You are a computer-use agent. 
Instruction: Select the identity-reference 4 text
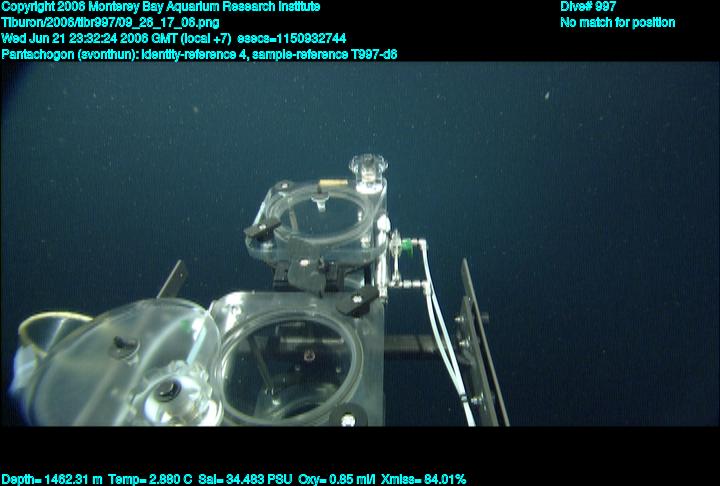coord(194,55)
